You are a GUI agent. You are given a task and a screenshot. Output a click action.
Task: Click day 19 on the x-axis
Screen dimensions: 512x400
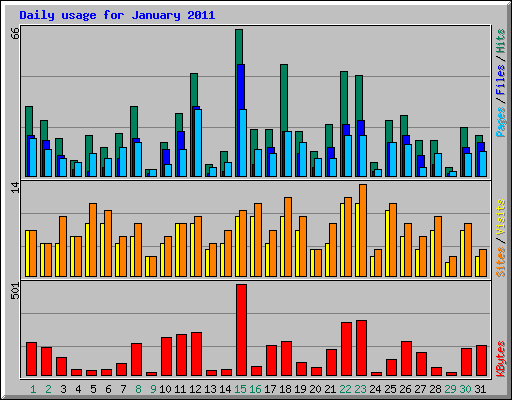(x=300, y=389)
